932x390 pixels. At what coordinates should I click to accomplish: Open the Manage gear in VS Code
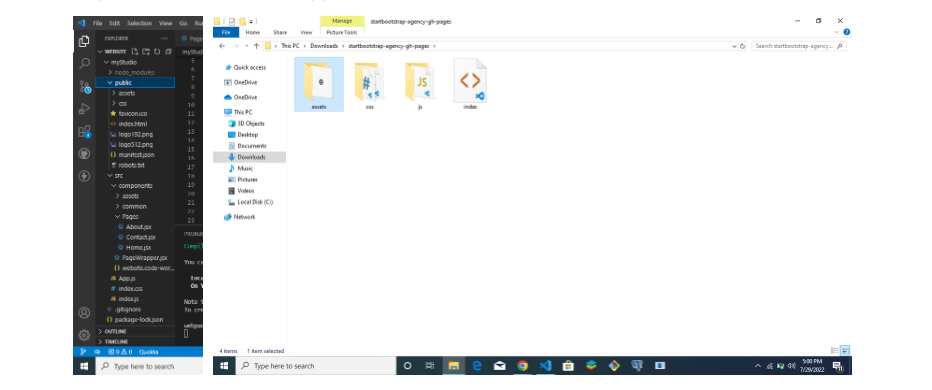point(84,335)
